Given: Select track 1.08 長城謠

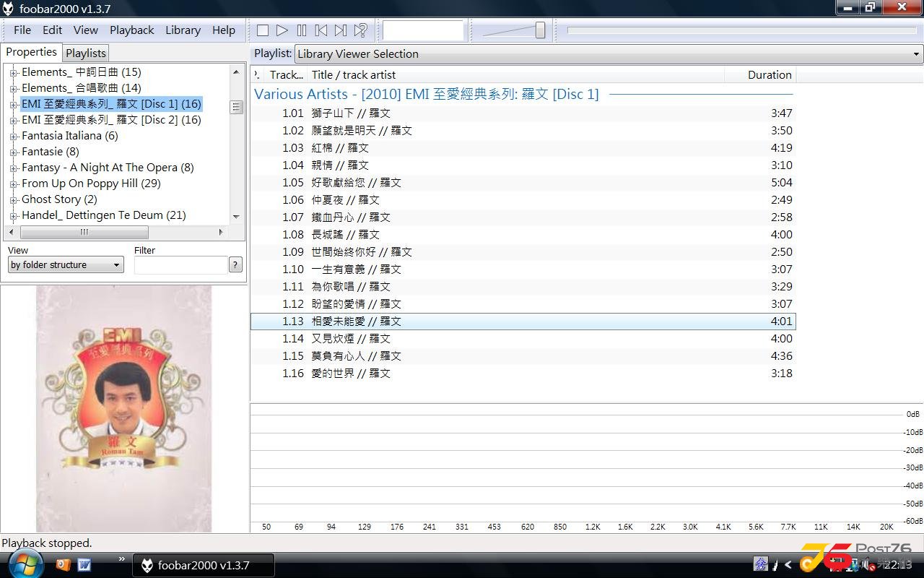Looking at the screenshot, I should pos(523,235).
